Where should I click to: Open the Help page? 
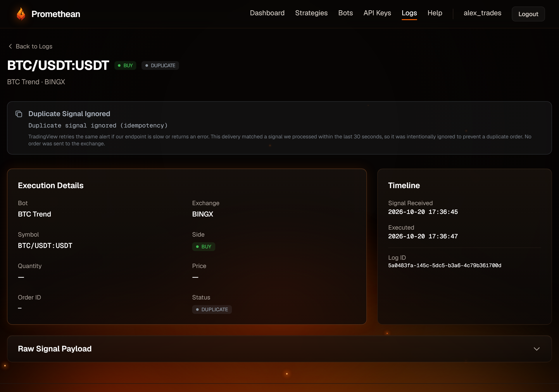tap(435, 13)
